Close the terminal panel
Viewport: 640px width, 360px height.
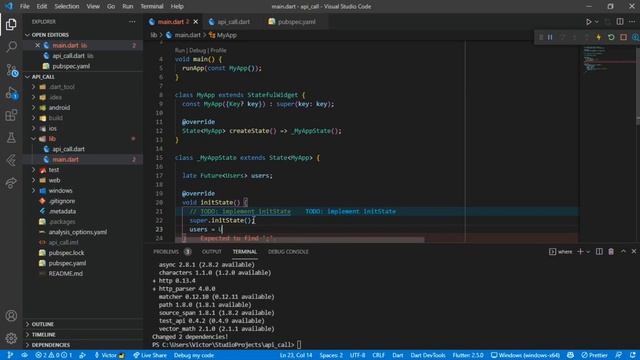634,251
